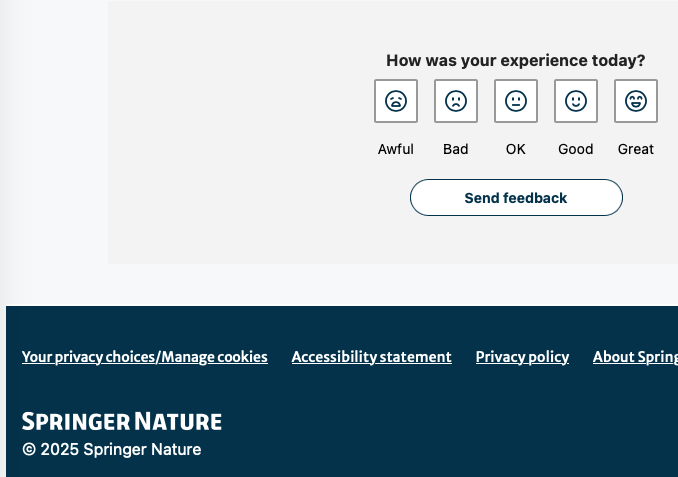Click the "Awful" rating label
This screenshot has height=477, width=678.
click(396, 149)
